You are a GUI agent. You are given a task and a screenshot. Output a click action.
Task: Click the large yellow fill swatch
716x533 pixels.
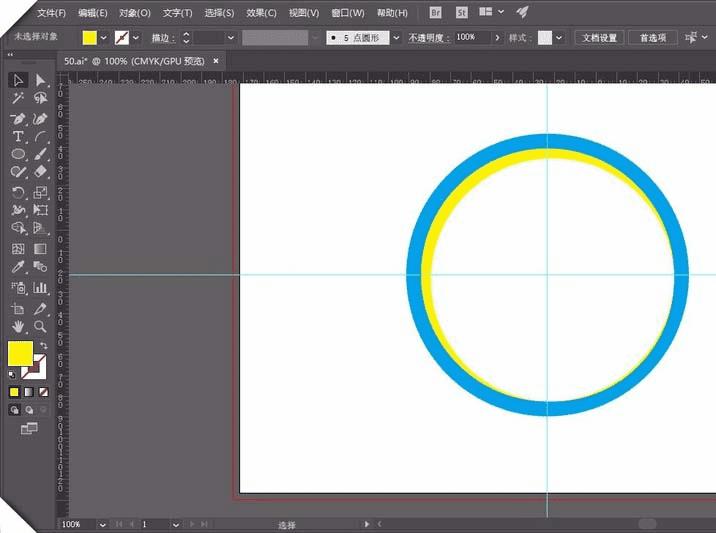(x=21, y=353)
